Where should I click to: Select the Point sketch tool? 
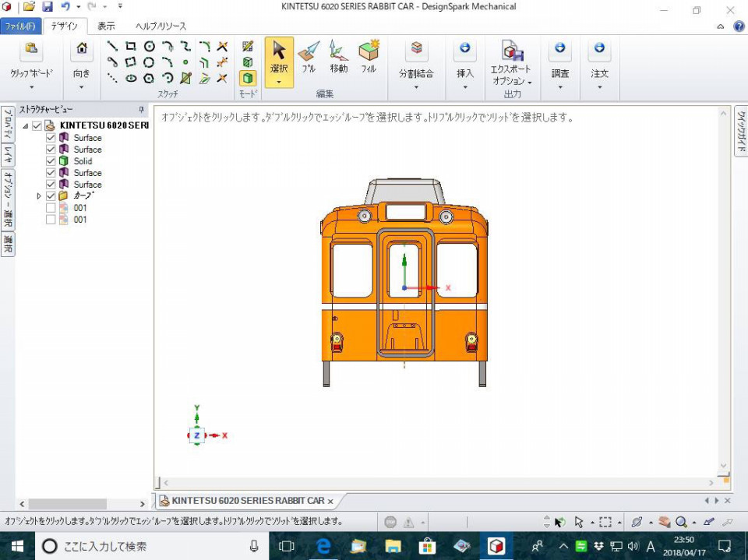coord(185,62)
